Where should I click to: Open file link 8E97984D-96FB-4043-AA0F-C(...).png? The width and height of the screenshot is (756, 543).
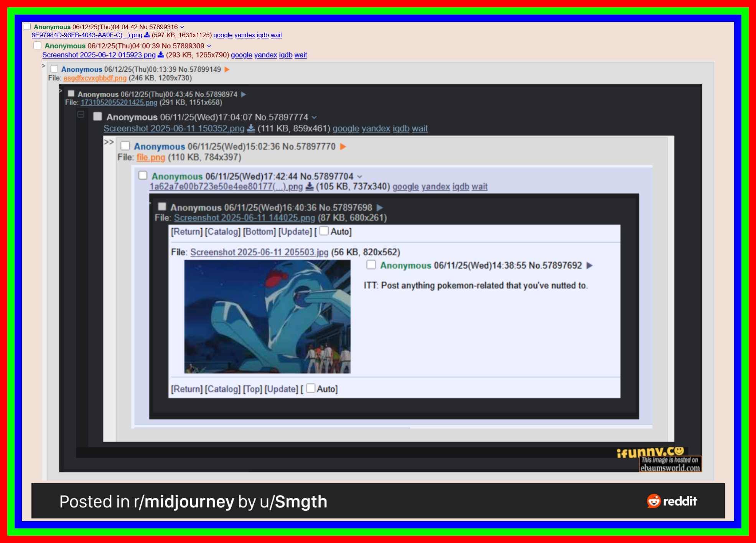(x=87, y=35)
